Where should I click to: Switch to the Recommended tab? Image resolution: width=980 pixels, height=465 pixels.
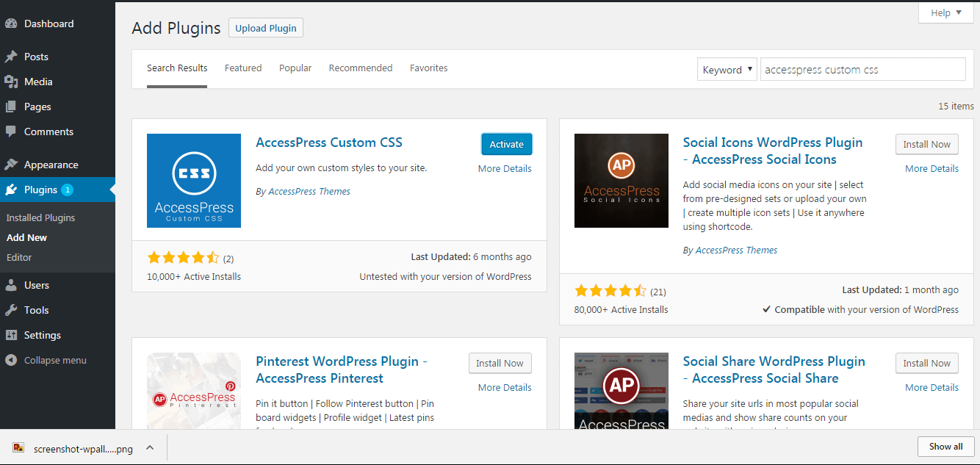[361, 68]
